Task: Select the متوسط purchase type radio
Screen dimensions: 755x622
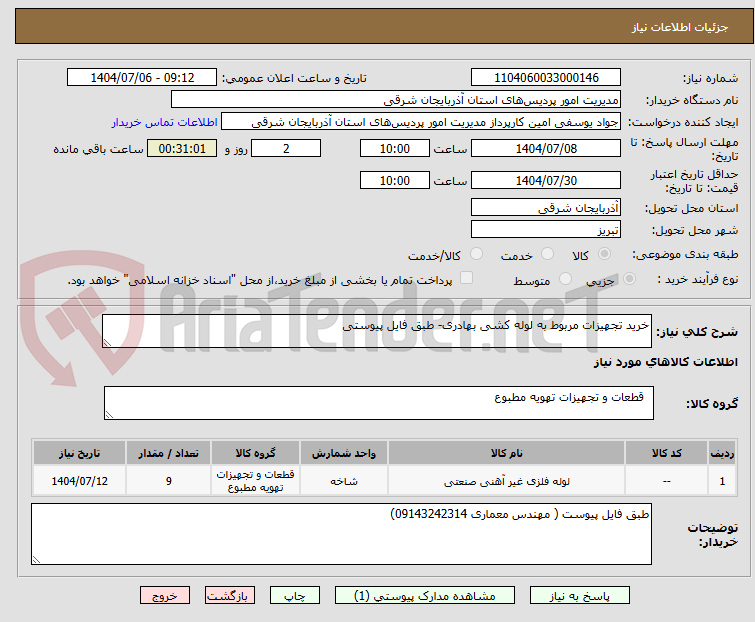Action: point(565,279)
